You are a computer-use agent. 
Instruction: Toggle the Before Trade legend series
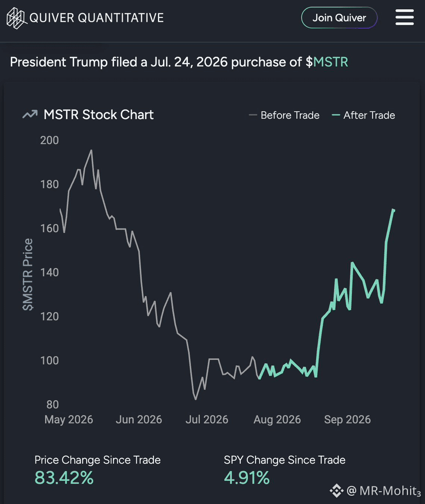pos(284,115)
